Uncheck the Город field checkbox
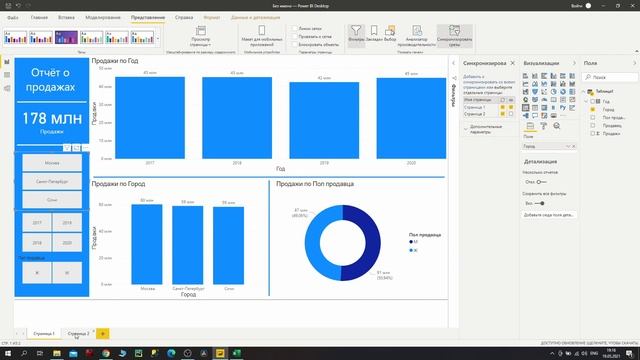640x360 pixels. click(593, 109)
